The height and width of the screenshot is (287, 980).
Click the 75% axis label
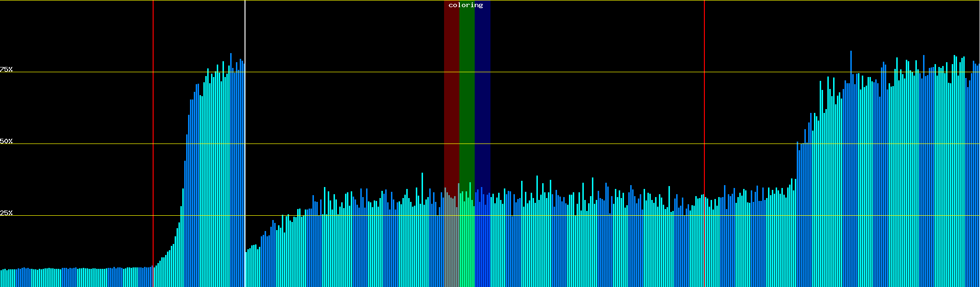(6, 69)
